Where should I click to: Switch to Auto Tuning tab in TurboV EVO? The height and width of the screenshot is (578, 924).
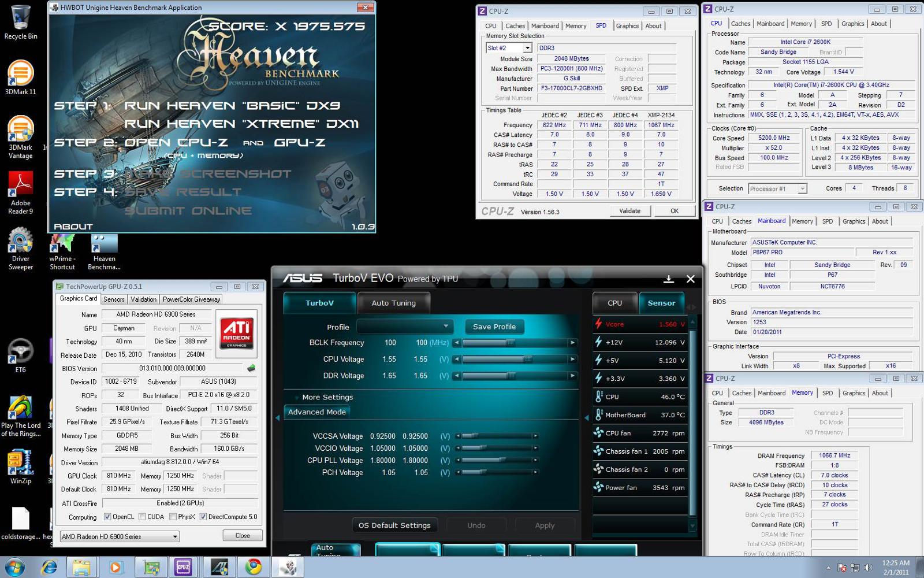click(x=393, y=303)
